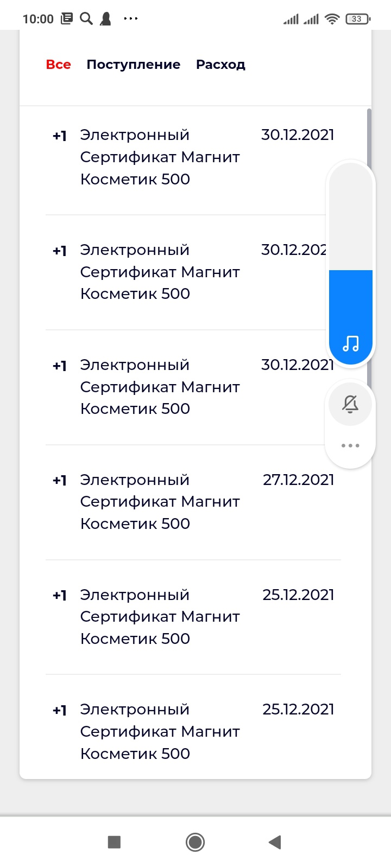This screenshot has height=868, width=391.
Task: Tap the music note volume icon
Action: [x=351, y=343]
